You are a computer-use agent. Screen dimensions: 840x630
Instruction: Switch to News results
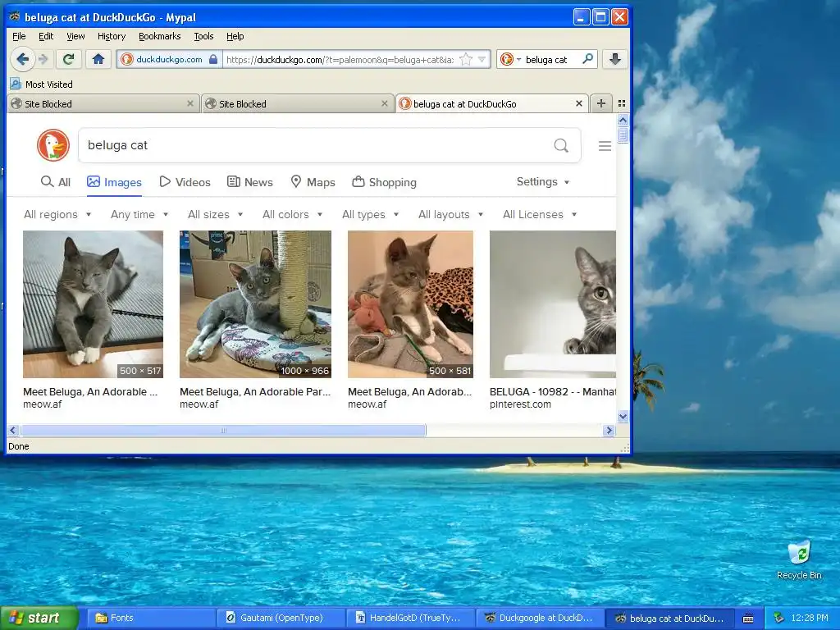(x=250, y=182)
